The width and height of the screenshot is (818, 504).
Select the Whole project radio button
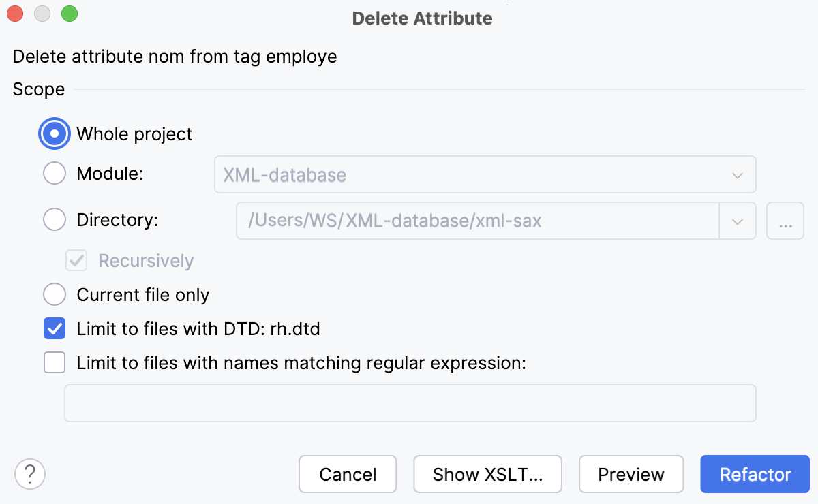tap(54, 133)
